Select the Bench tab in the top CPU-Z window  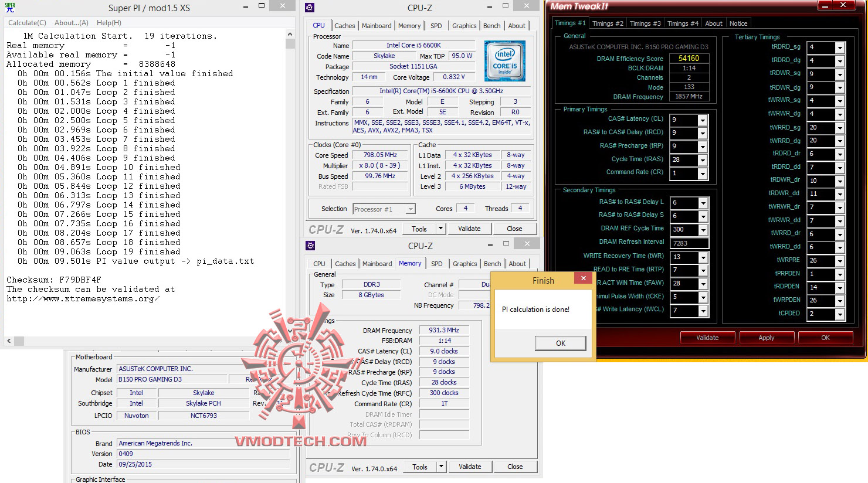[492, 26]
